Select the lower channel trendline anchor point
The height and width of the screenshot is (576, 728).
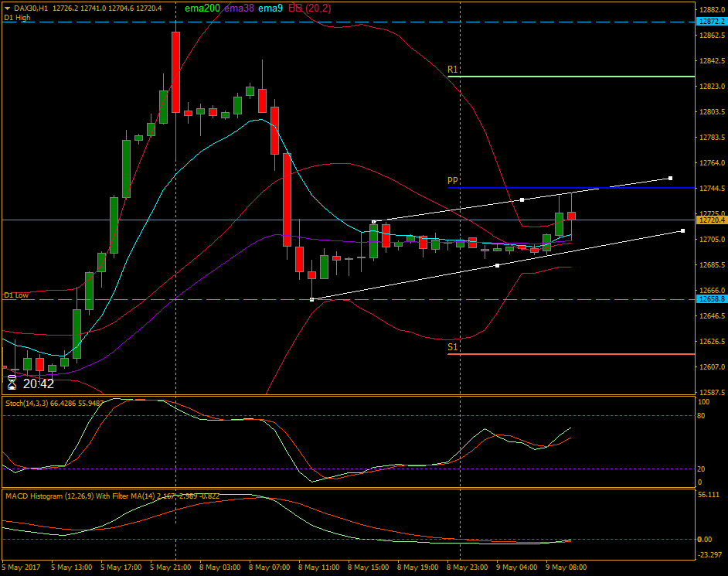497,264
